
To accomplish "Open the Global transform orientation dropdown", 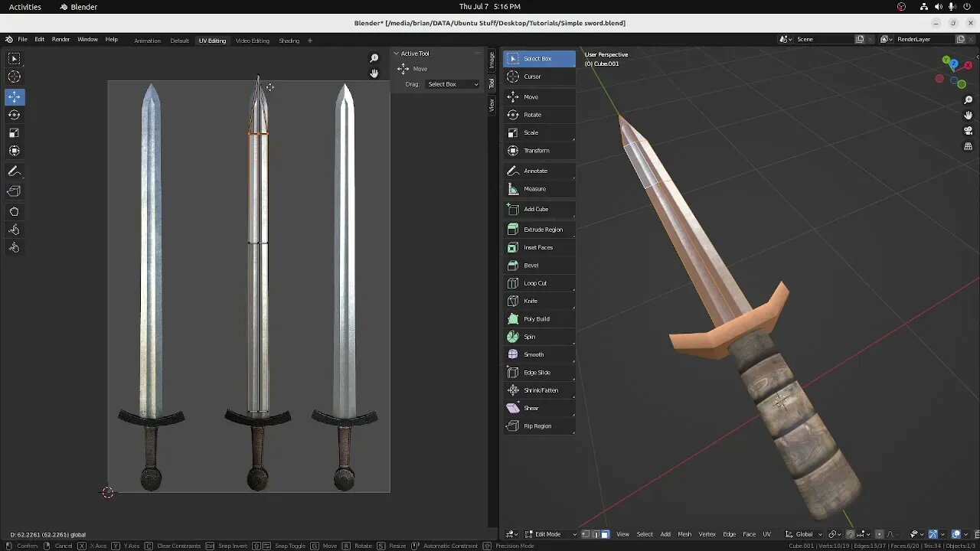I will [804, 534].
